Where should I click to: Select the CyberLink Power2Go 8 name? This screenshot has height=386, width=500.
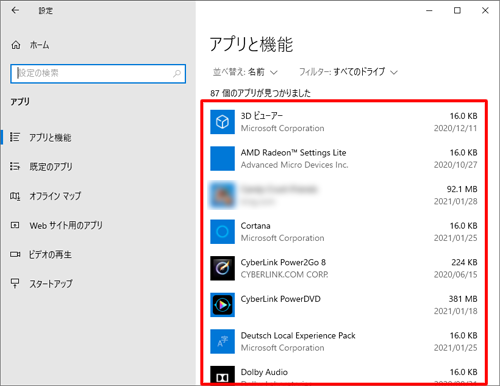283,262
